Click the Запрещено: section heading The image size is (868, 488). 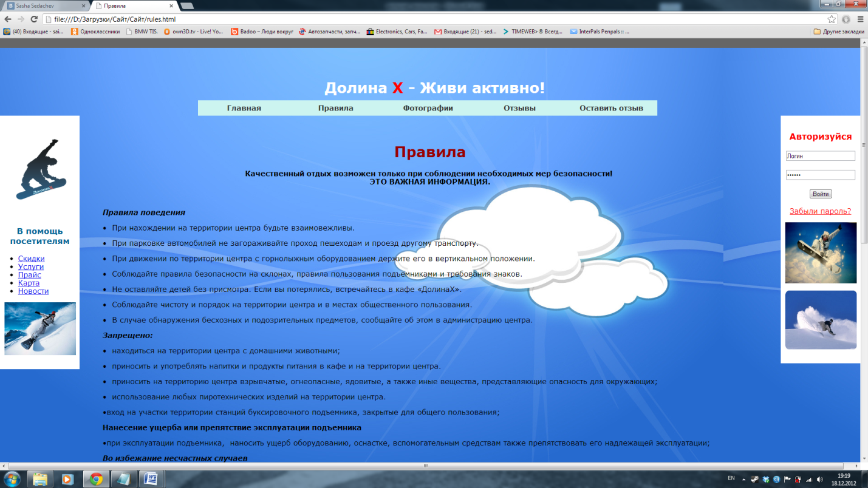(128, 335)
